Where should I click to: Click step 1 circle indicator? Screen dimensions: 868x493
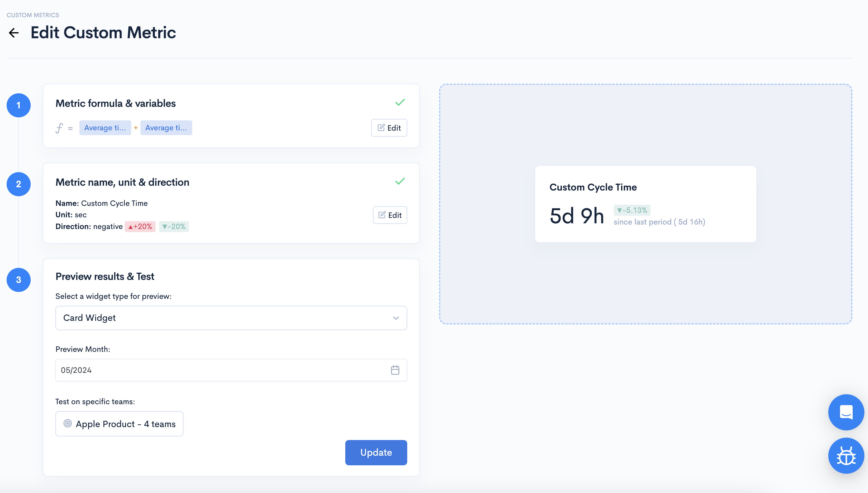pyautogui.click(x=19, y=105)
